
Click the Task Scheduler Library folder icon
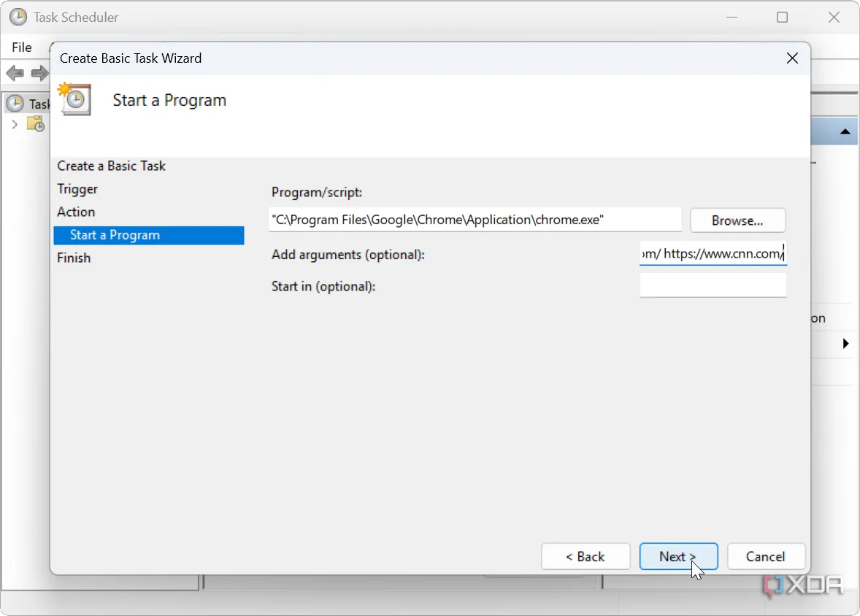pyautogui.click(x=35, y=124)
